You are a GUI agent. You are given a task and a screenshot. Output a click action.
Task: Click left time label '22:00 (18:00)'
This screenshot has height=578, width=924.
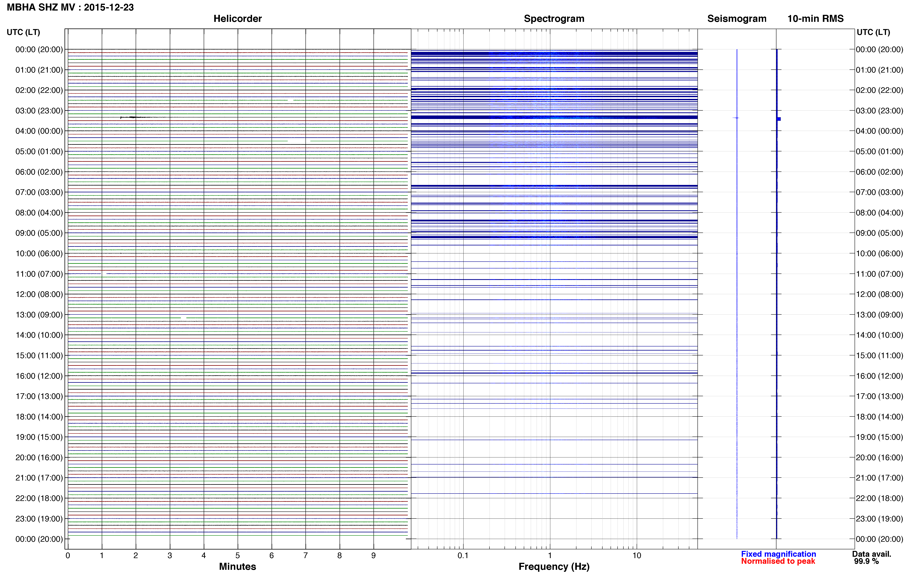point(39,498)
